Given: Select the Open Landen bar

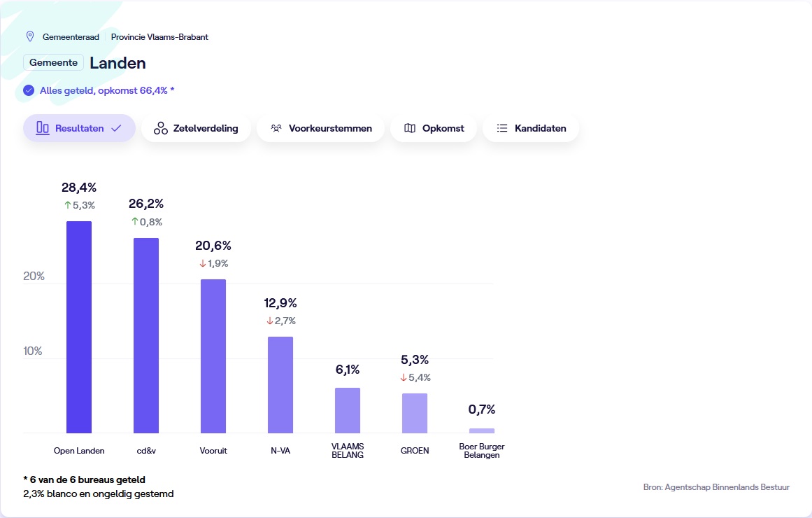Looking at the screenshot, I should coord(79,327).
